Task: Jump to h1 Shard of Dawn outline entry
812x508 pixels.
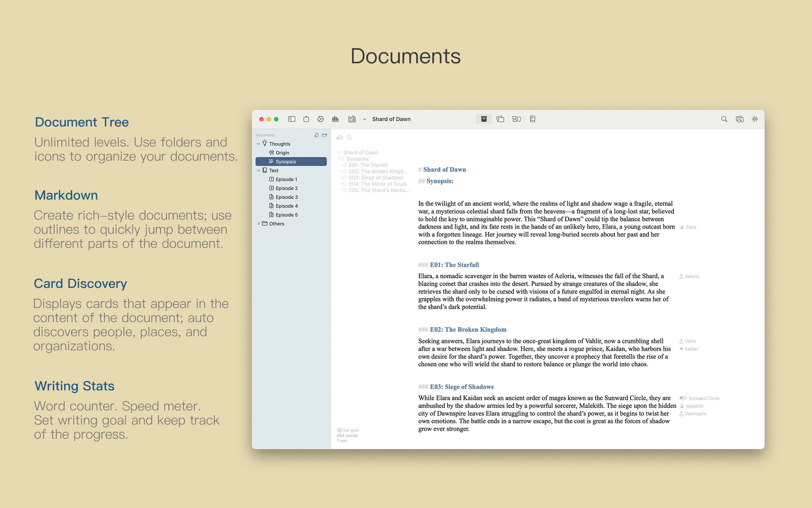Action: [358, 152]
